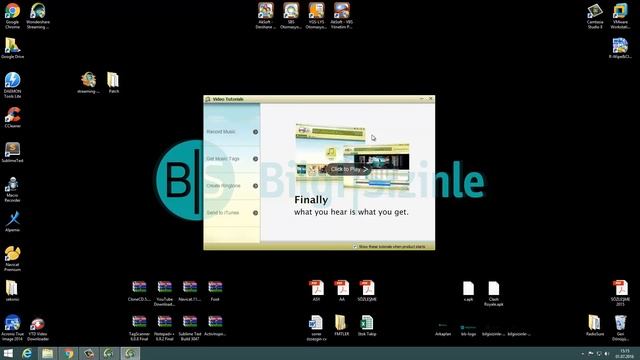Viewport: 640px width, 360px height.
Task: Open the ASY PDF file
Action: 316,291
